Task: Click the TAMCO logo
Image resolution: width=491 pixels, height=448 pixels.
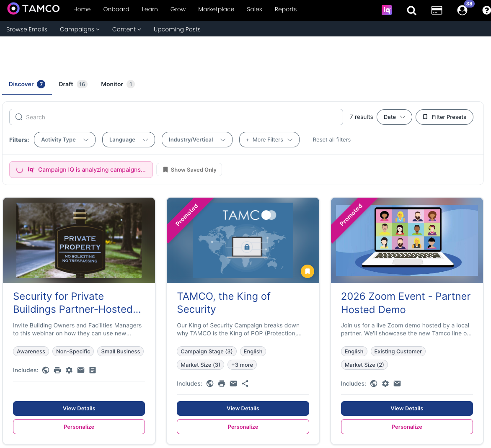Action: click(34, 9)
